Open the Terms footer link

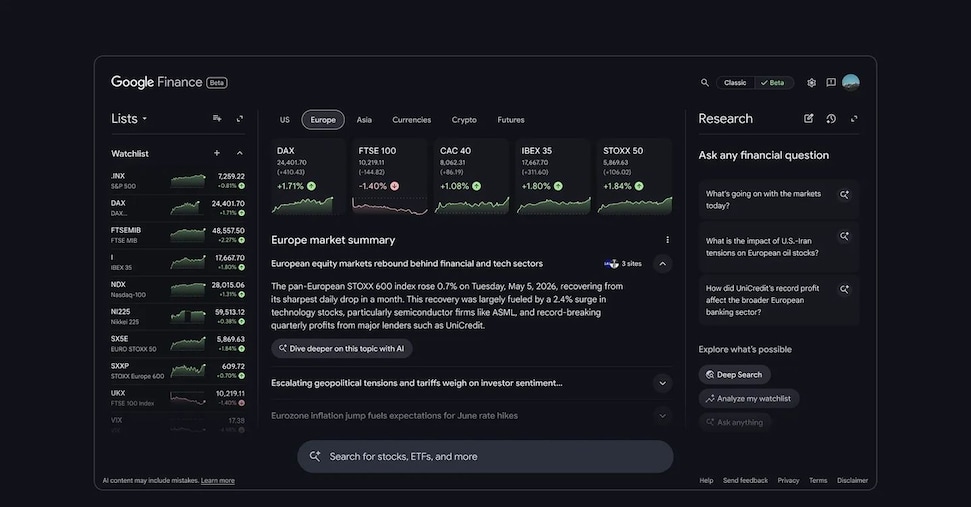click(x=818, y=480)
